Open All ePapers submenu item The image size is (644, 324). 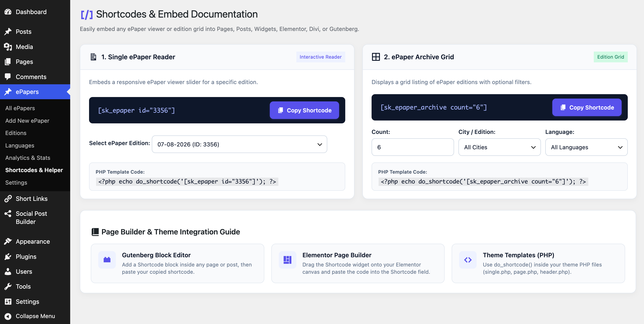pyautogui.click(x=20, y=108)
